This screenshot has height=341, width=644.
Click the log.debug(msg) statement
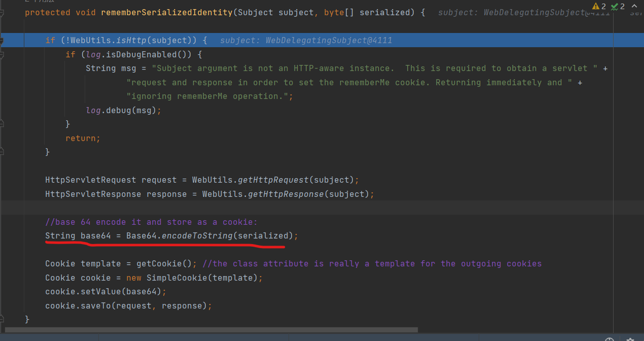point(121,110)
